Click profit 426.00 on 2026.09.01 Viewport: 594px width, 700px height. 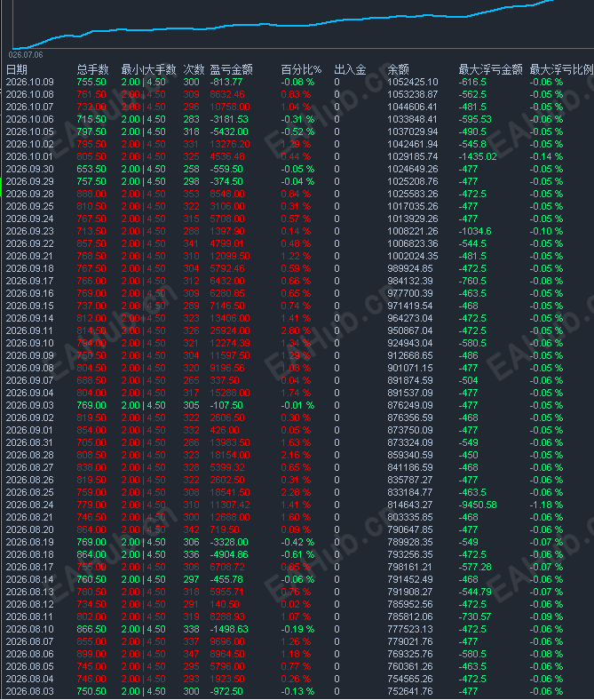tap(225, 430)
